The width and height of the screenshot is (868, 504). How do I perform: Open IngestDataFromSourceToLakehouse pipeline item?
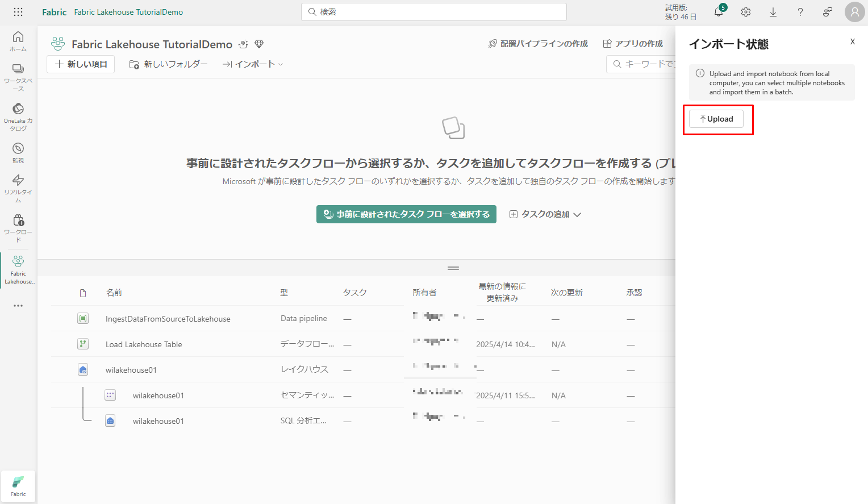point(168,319)
